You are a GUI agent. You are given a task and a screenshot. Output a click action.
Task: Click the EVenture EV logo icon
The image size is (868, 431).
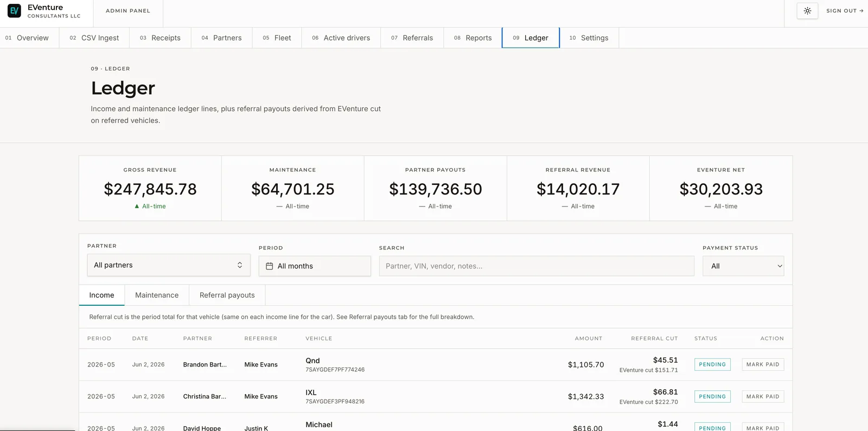15,11
